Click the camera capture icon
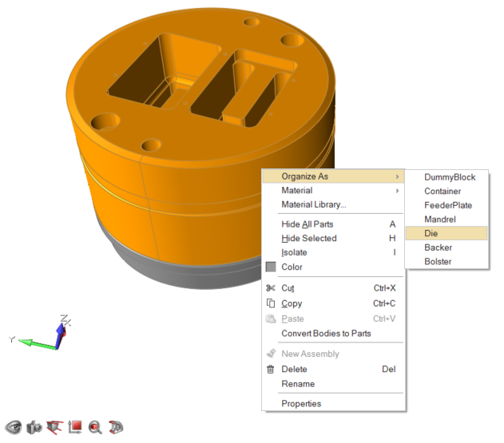 34,427
